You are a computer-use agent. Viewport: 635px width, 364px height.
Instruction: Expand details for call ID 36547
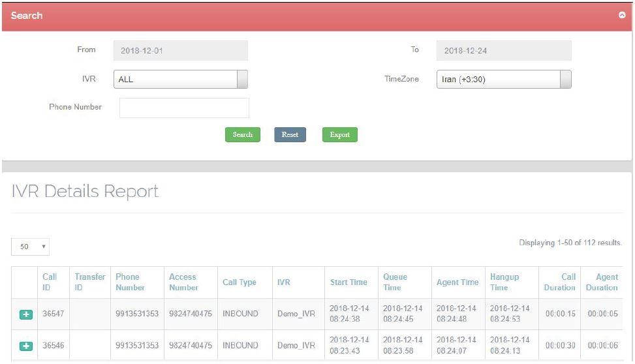tap(25, 314)
